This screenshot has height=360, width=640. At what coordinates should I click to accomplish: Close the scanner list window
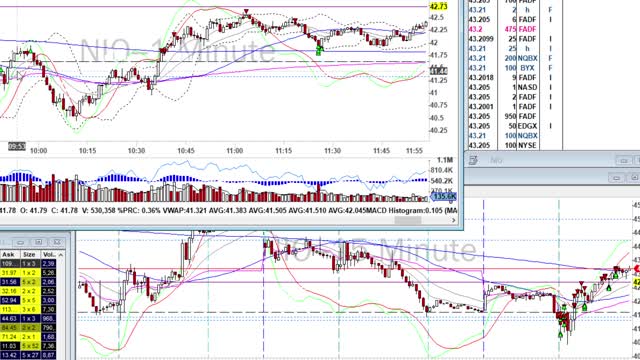57,242
